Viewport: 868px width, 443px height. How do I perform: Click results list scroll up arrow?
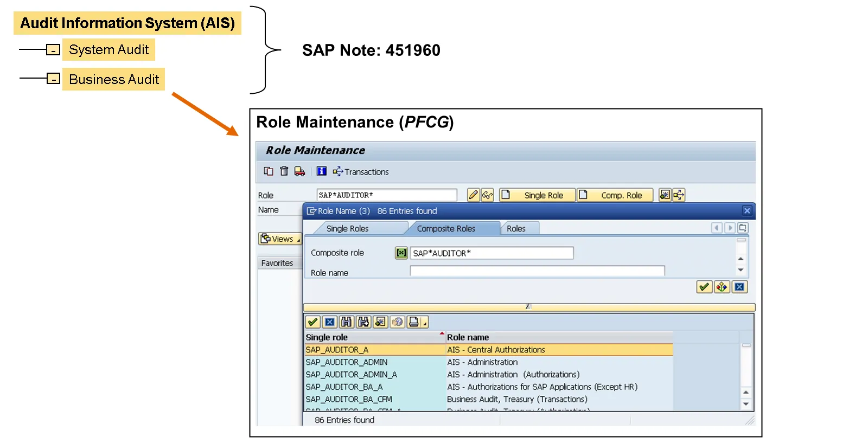(746, 392)
